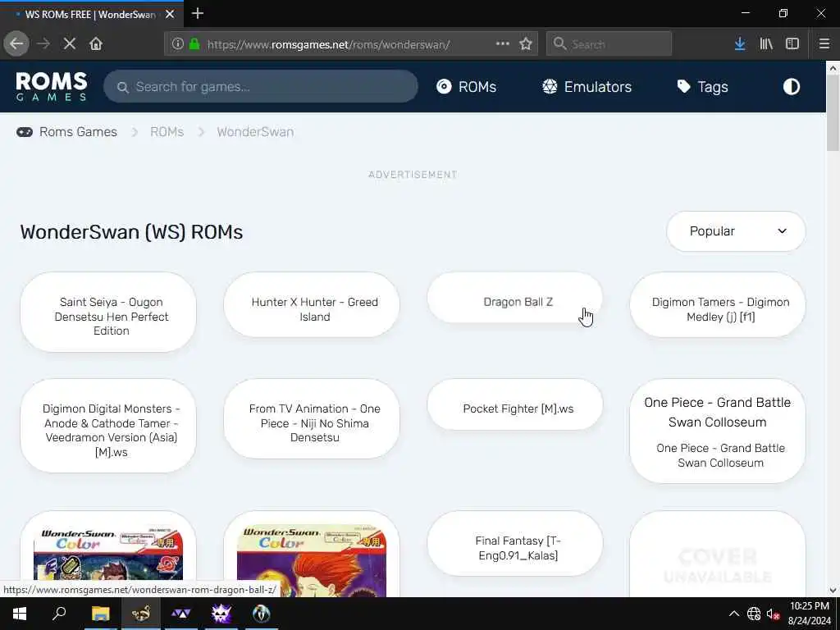Open page actions three-dot menu
Viewport: 840px width, 630px height.
(503, 44)
